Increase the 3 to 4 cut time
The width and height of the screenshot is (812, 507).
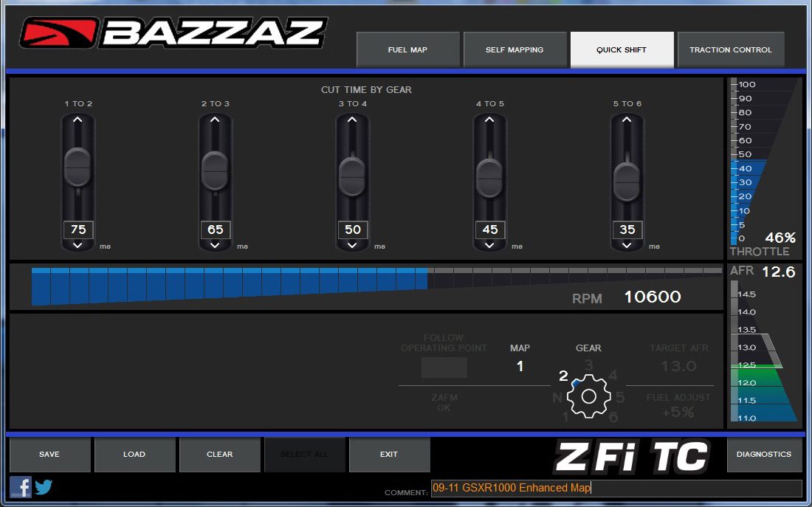pyautogui.click(x=352, y=120)
